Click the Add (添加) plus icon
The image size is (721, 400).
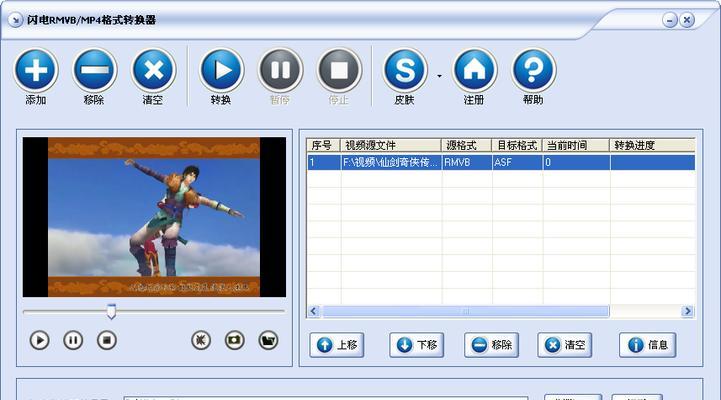point(36,70)
